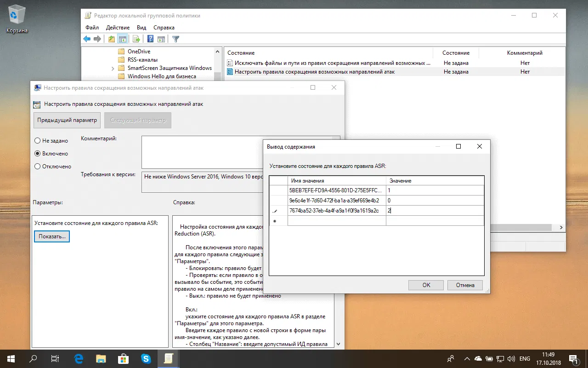
Task: Click the Back navigation arrow in the toolbar
Action: (87, 39)
